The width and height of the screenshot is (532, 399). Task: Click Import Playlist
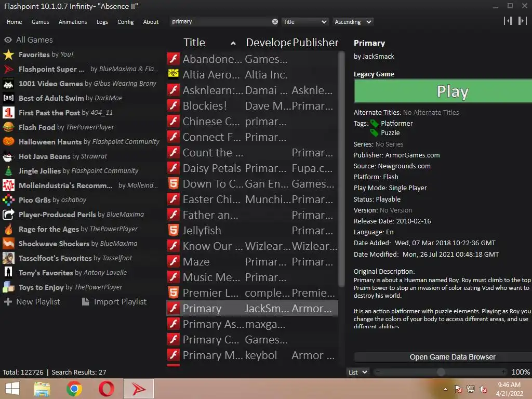tap(115, 302)
